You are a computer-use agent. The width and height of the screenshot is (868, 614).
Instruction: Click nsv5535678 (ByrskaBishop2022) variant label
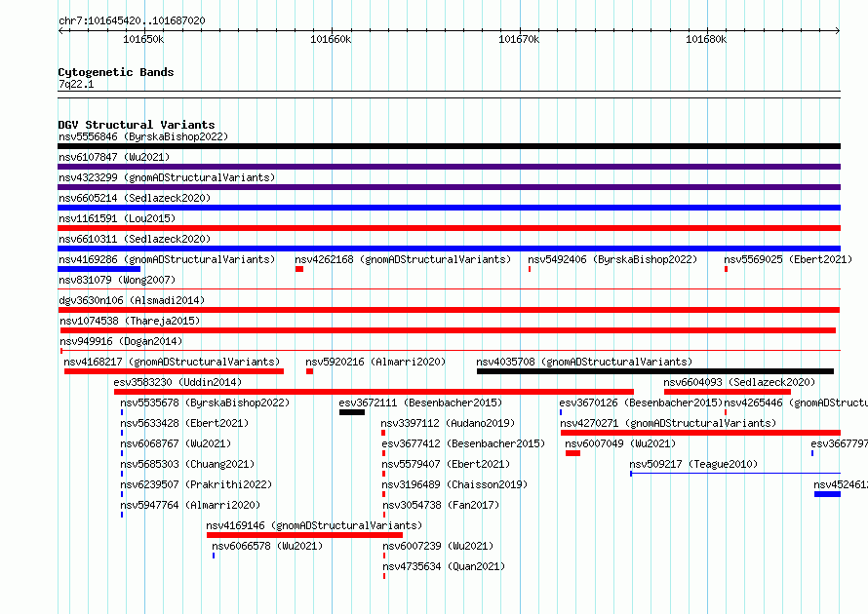point(205,403)
